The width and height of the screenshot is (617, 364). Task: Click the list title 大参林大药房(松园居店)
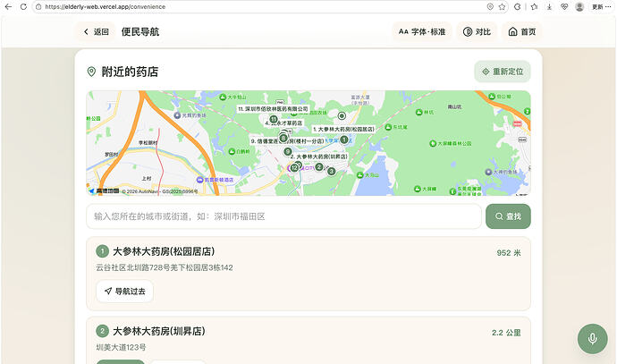point(164,251)
